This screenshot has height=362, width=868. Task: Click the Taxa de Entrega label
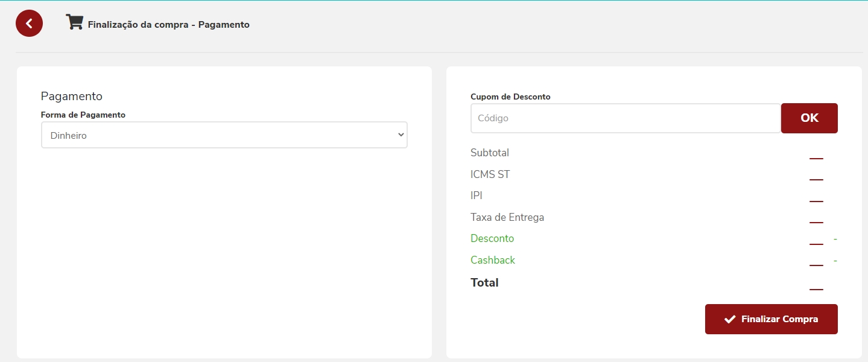507,217
